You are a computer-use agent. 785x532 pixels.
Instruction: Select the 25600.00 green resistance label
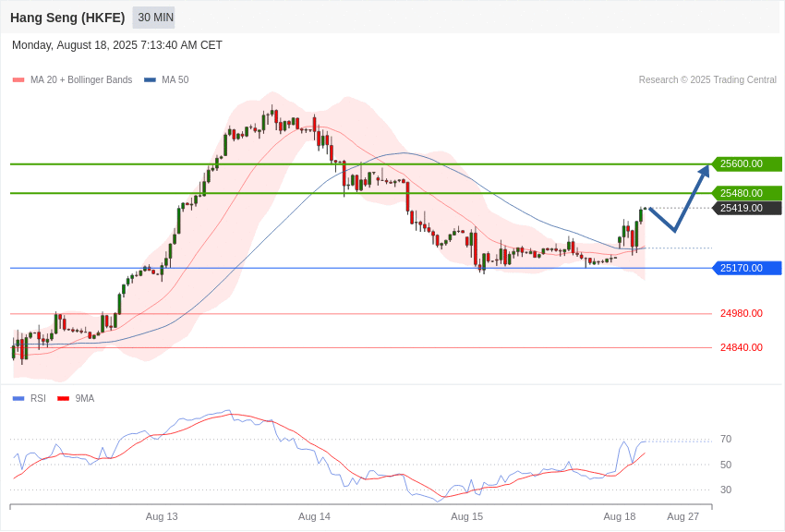pos(746,163)
